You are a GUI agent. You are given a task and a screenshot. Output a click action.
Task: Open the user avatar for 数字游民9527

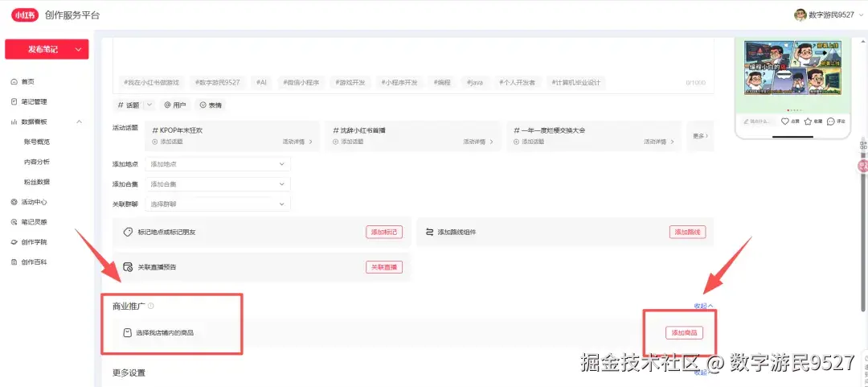pyautogui.click(x=800, y=15)
